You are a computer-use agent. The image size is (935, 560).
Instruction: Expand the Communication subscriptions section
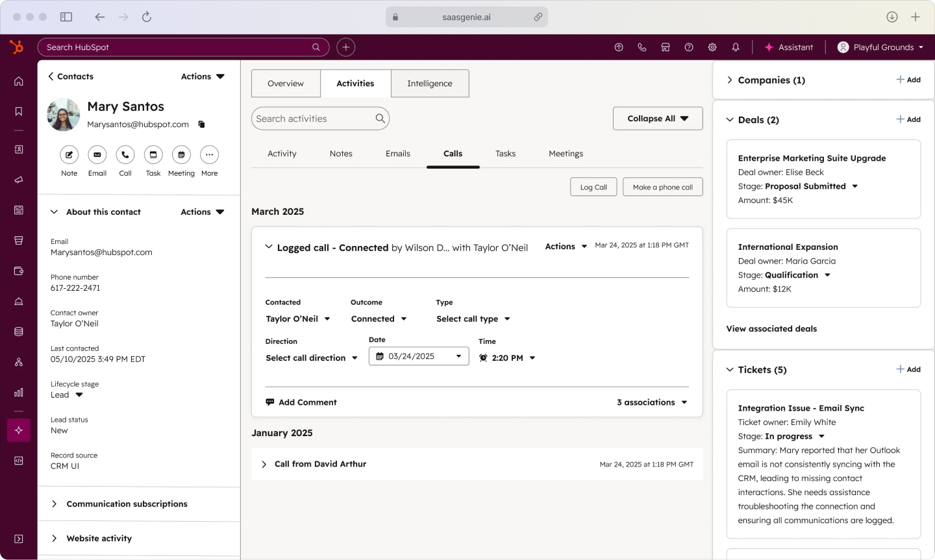[55, 504]
